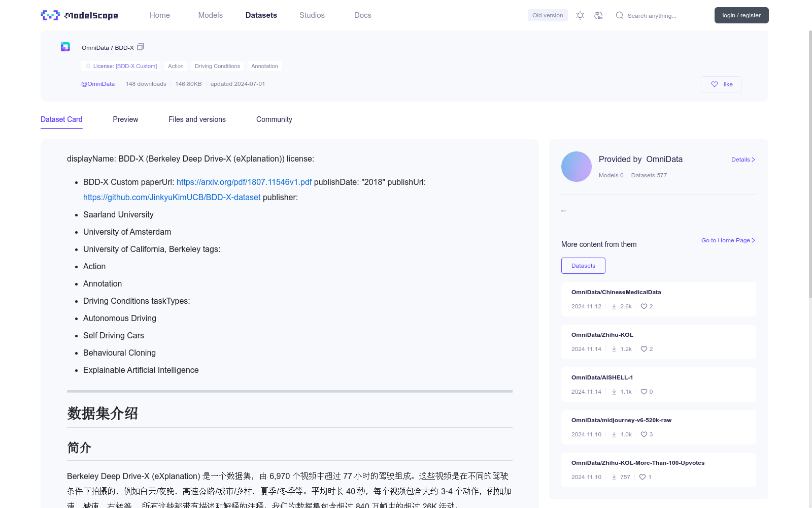This screenshot has height=508, width=812.
Task: Click the OmniData dataset avatar icon
Action: pyautogui.click(x=65, y=46)
